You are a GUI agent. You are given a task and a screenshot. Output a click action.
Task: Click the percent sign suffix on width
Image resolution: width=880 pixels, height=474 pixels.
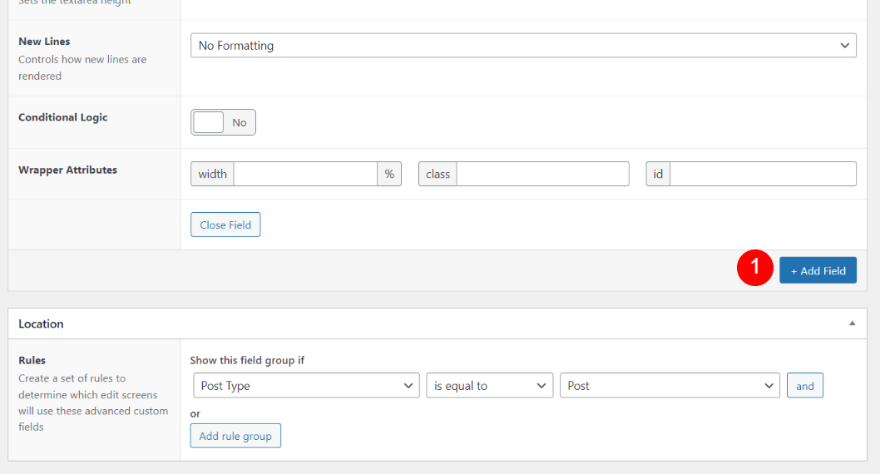click(x=389, y=174)
